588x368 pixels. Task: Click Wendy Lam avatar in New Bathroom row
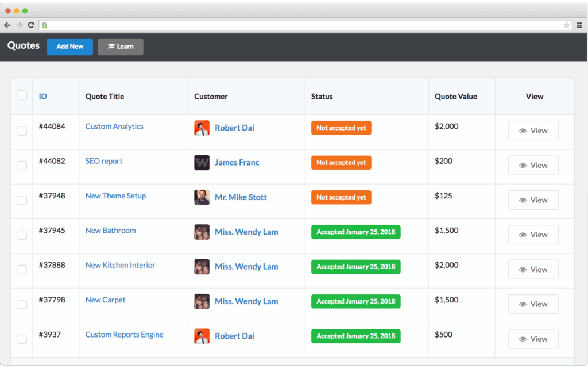pos(202,232)
